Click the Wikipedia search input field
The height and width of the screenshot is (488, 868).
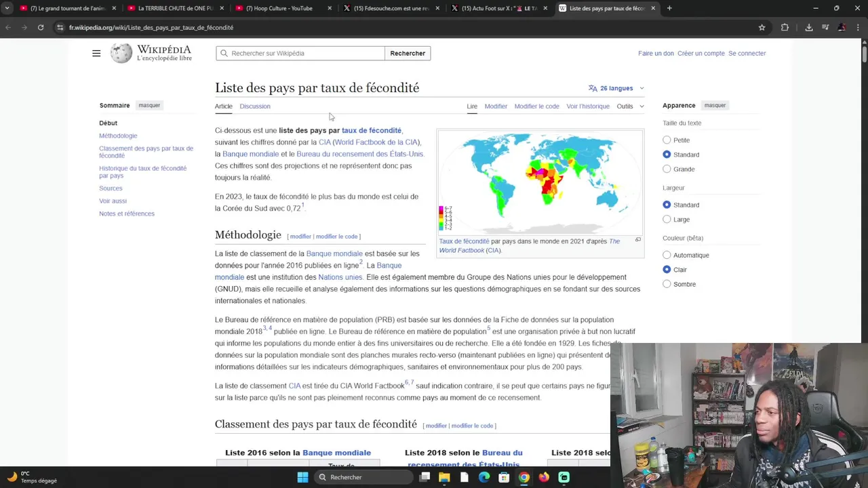pos(300,53)
